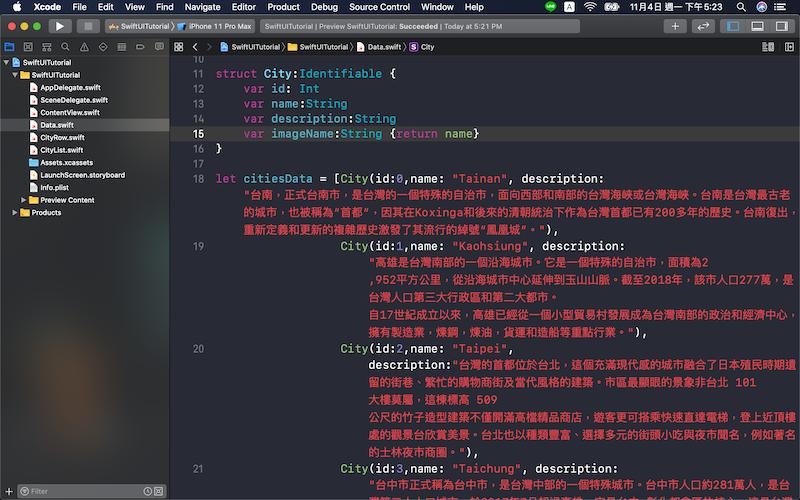Open the Debug menu
This screenshot has width=800, height=500.
click(324, 7)
